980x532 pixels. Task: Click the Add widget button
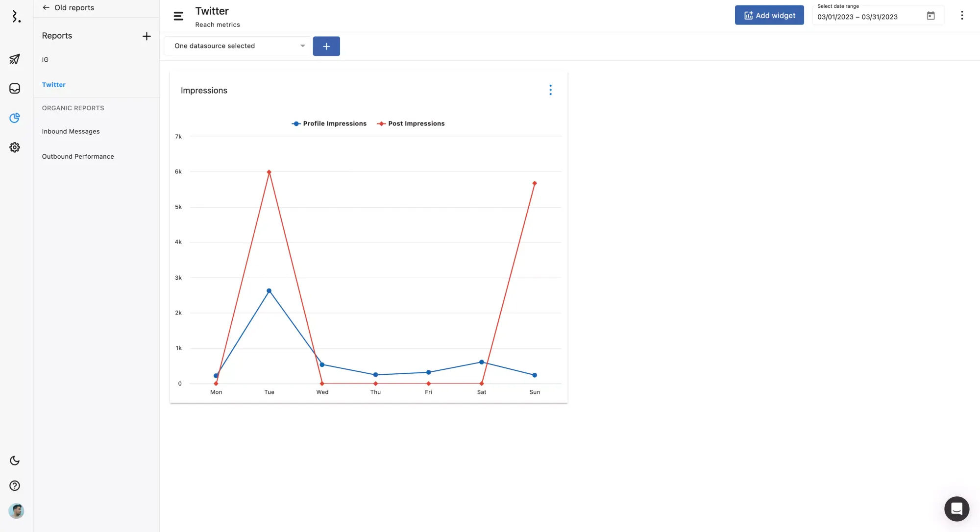coord(769,16)
